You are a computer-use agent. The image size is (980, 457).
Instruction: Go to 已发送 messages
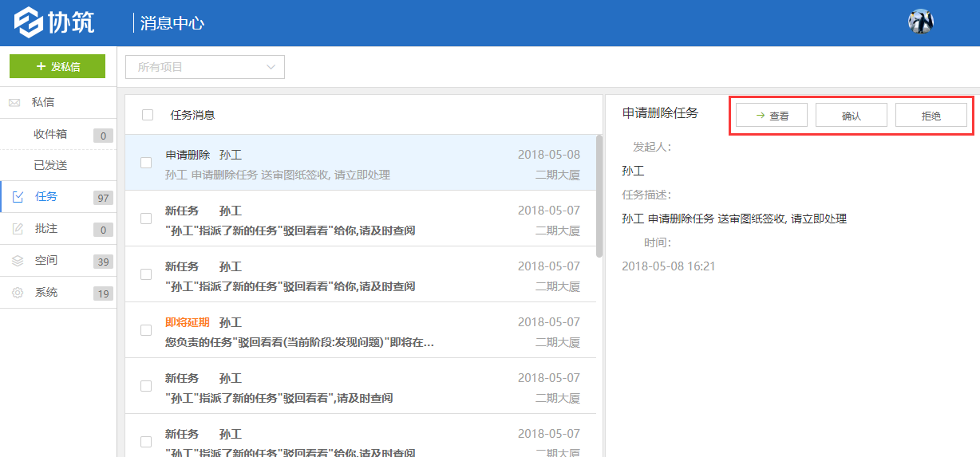pyautogui.click(x=50, y=165)
